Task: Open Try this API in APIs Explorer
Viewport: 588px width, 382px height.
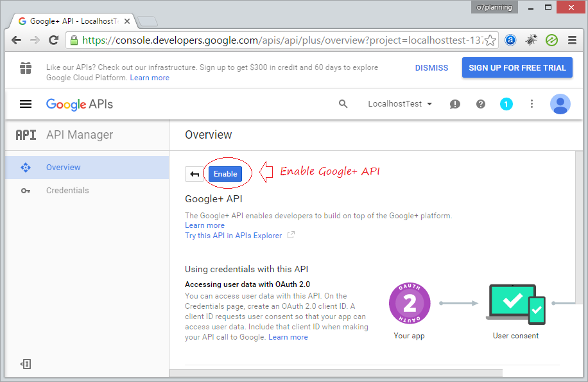Action: pyautogui.click(x=233, y=236)
